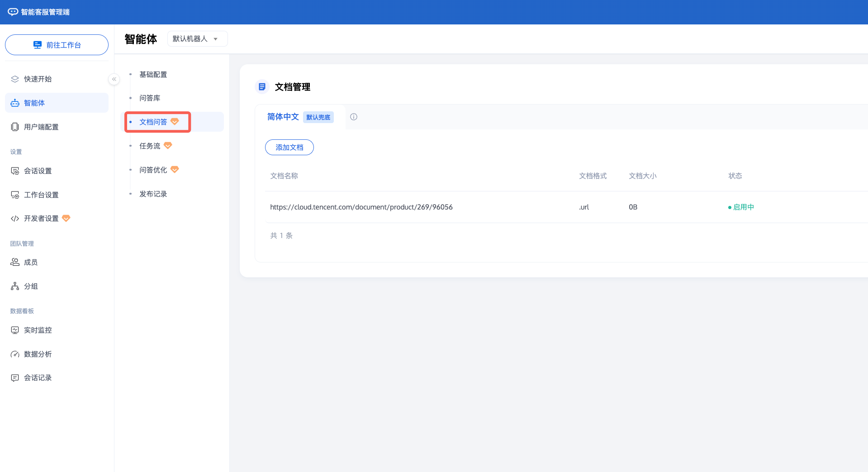Open 成员 team management page
This screenshot has height=472, width=868.
click(30, 262)
